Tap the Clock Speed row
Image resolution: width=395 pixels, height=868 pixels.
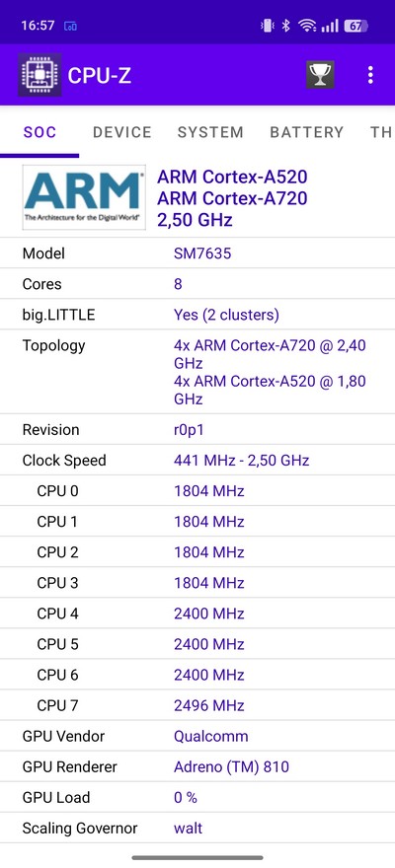pyautogui.click(x=197, y=460)
